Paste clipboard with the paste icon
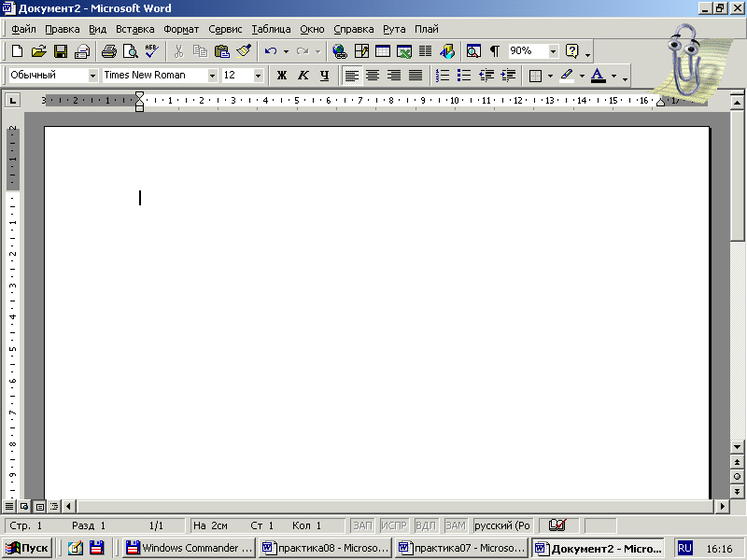 (222, 51)
